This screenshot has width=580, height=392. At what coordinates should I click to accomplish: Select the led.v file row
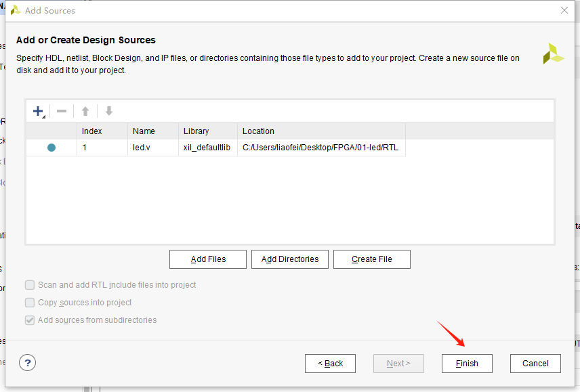coord(215,148)
